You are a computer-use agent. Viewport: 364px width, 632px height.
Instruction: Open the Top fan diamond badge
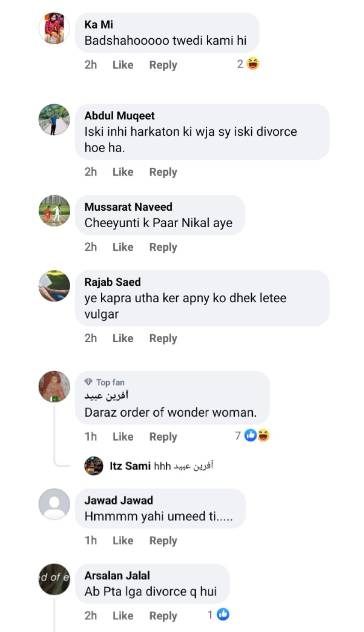pos(88,382)
